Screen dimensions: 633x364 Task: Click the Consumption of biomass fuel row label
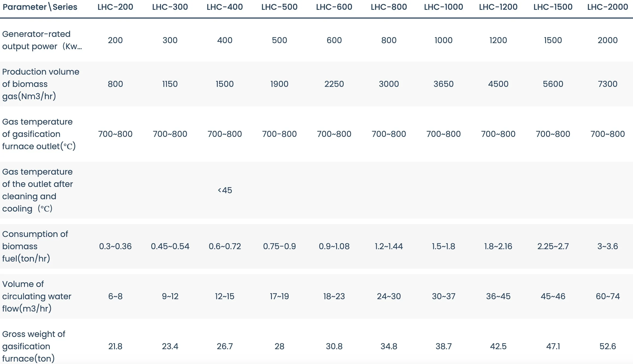coord(35,246)
